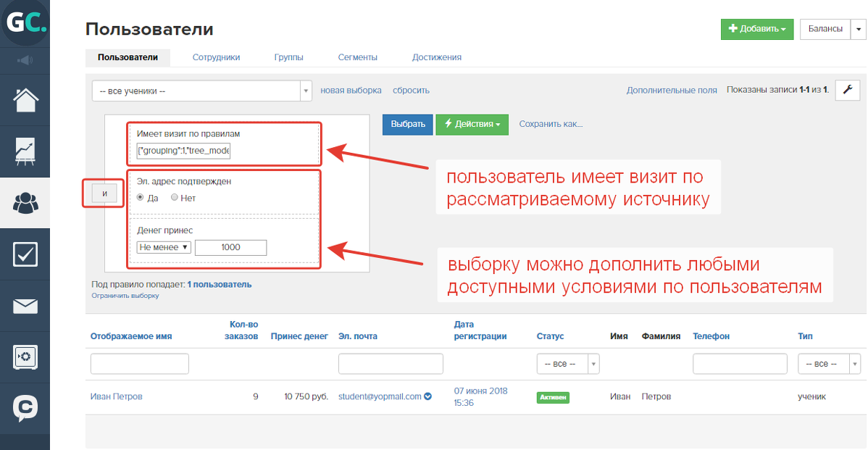This screenshot has width=868, height=450.
Task: Open the tasks checkmark icon in sidebar
Action: tap(25, 254)
